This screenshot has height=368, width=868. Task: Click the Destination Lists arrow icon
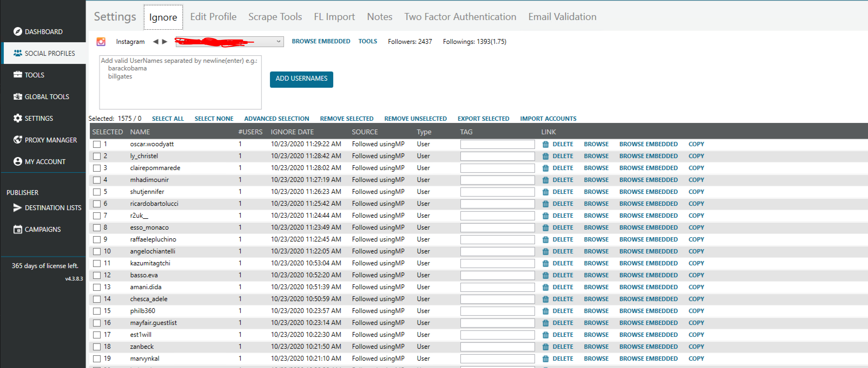[18, 207]
